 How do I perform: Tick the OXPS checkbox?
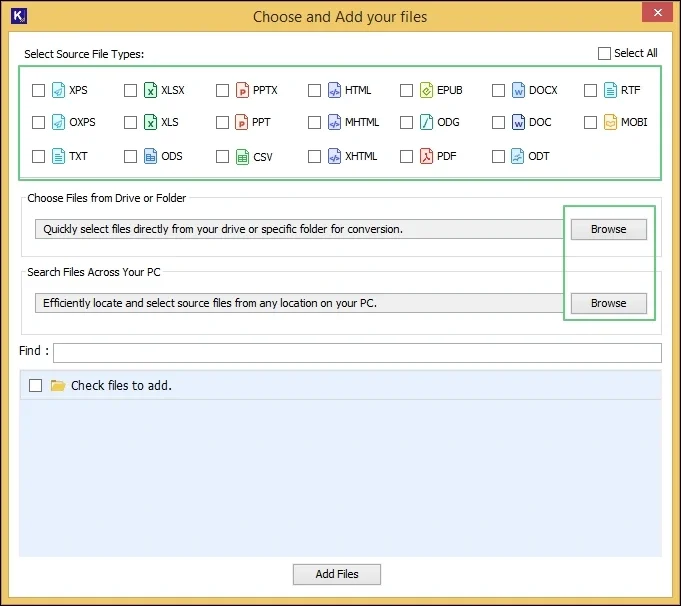tap(38, 123)
